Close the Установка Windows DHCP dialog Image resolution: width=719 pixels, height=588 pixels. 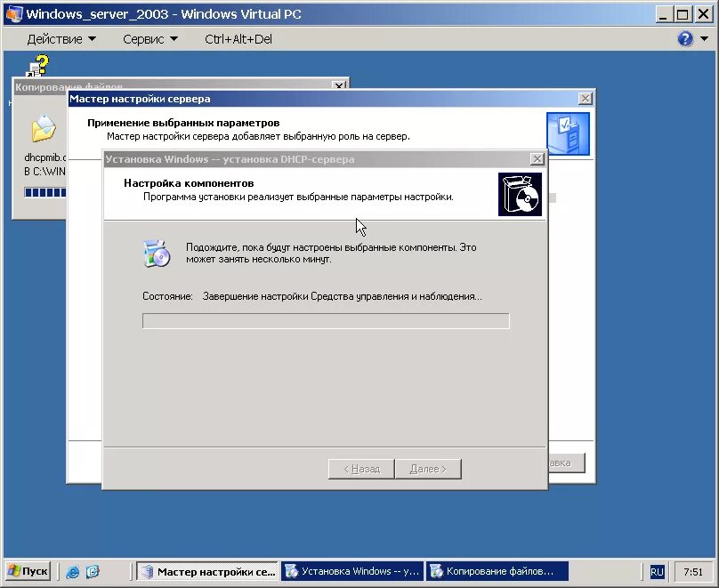pyautogui.click(x=537, y=159)
